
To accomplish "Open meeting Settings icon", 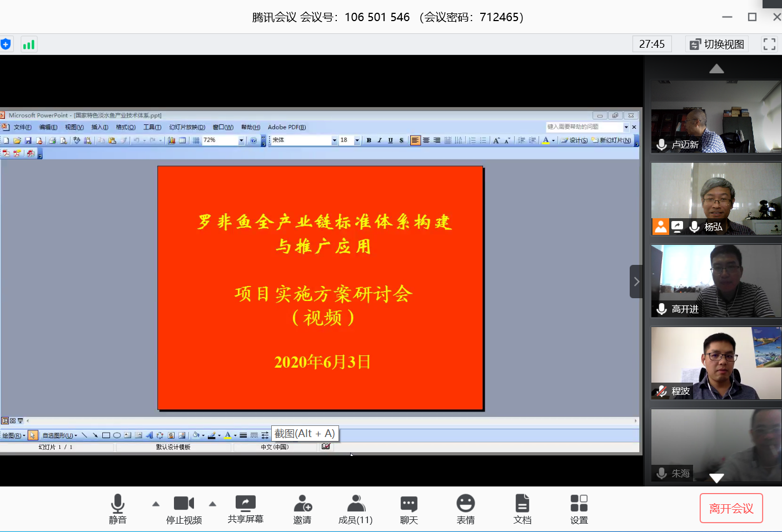I will [x=579, y=509].
